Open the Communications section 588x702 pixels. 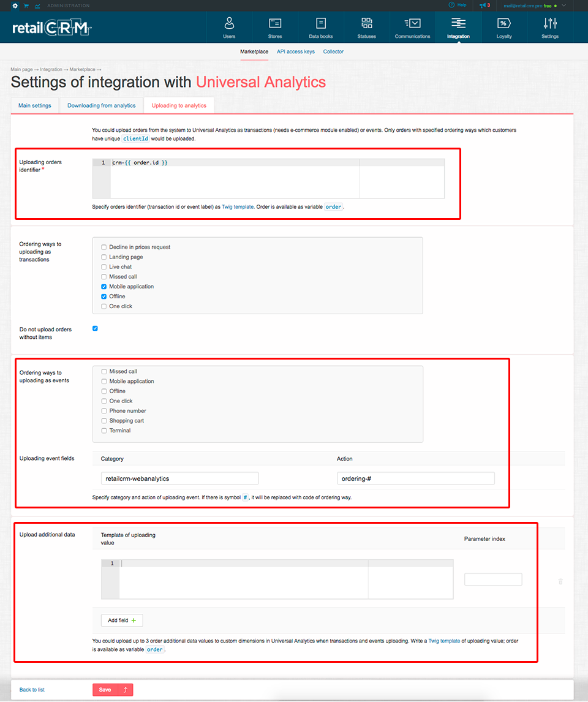412,28
